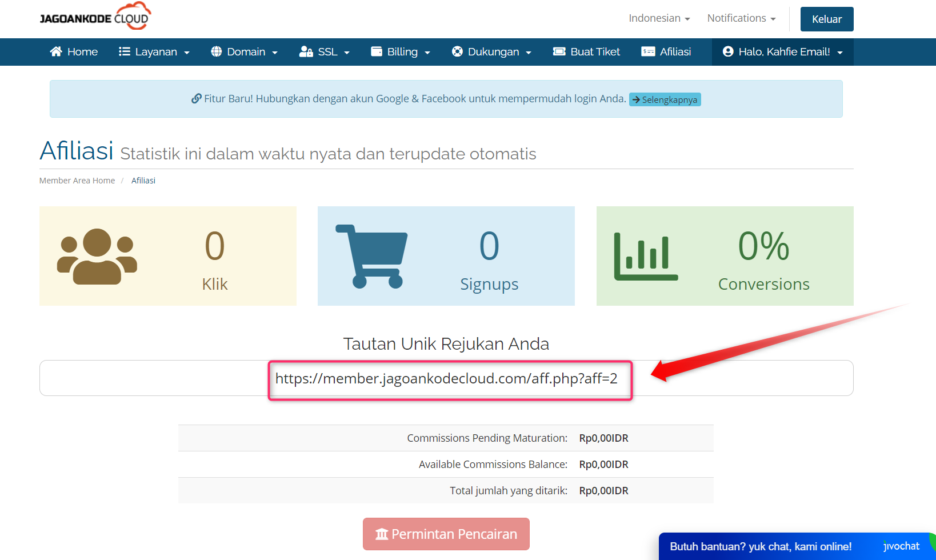Image resolution: width=936 pixels, height=560 pixels.
Task: Click the Afiliasi page title
Action: click(77, 151)
